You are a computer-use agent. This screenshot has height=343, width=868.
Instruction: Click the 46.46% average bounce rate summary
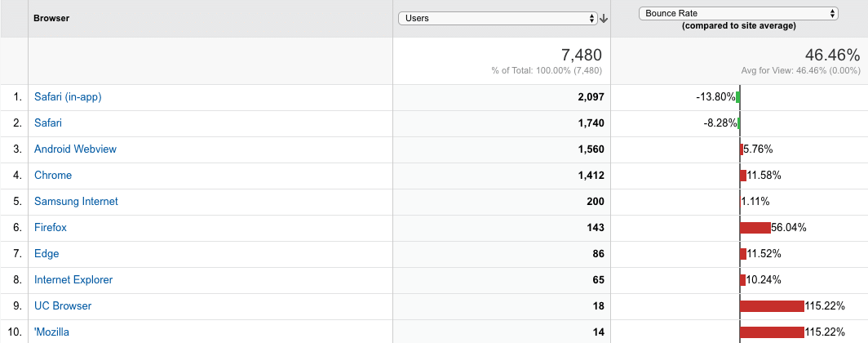click(x=831, y=56)
